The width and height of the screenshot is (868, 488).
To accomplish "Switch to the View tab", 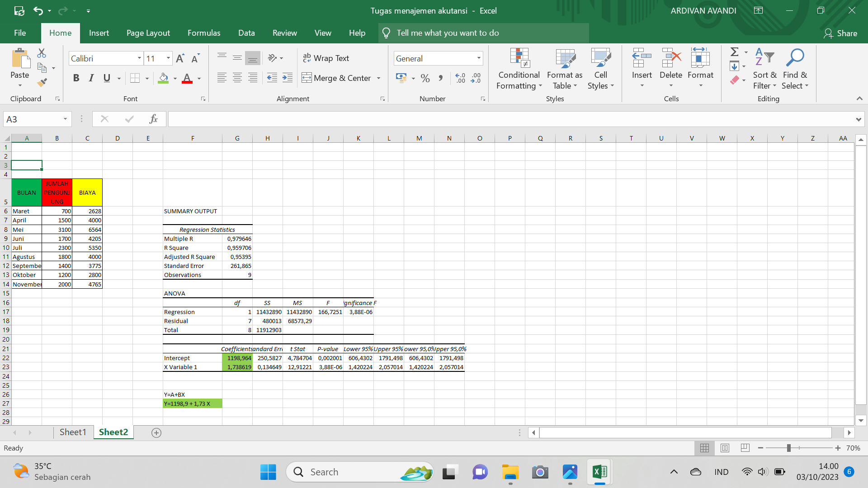I will coord(323,33).
